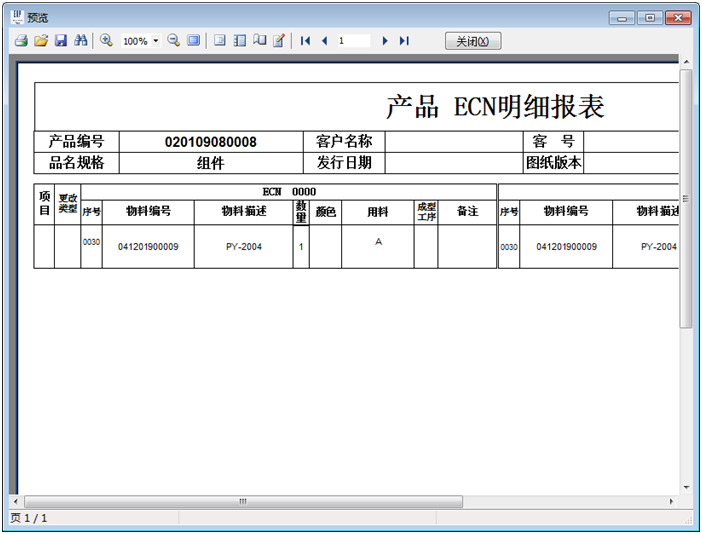The width and height of the screenshot is (702, 534).
Task: Open the 100% zoom level dropdown
Action: pyautogui.click(x=155, y=41)
